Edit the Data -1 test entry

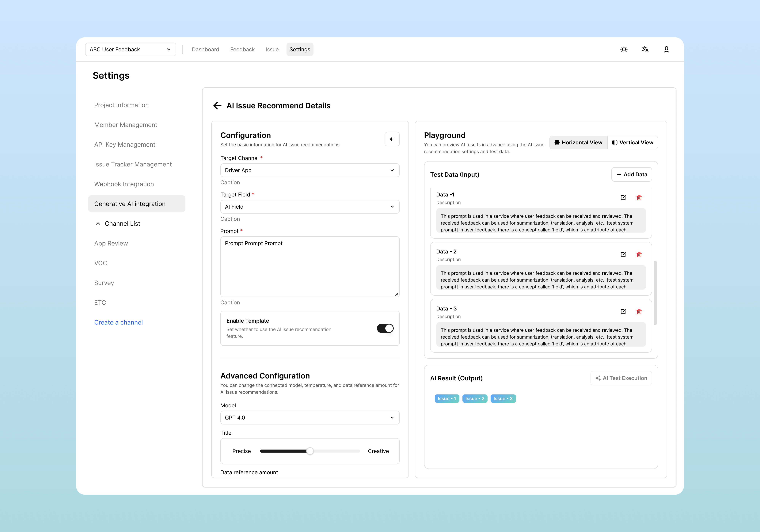click(x=623, y=198)
